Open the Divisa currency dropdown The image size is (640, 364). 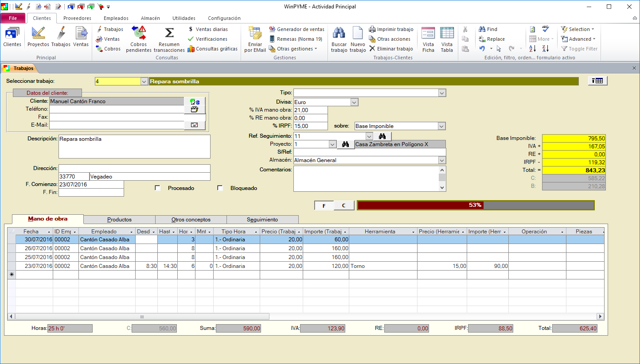tap(354, 102)
